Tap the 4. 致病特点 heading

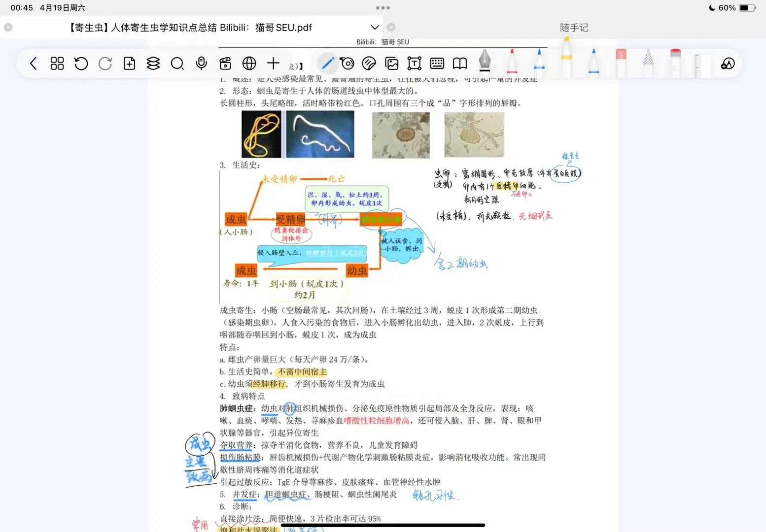tap(242, 396)
